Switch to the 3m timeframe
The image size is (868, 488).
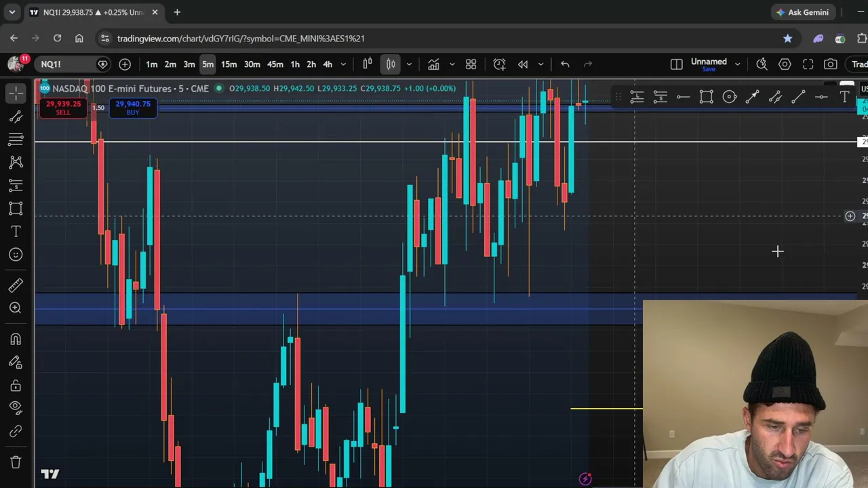189,64
